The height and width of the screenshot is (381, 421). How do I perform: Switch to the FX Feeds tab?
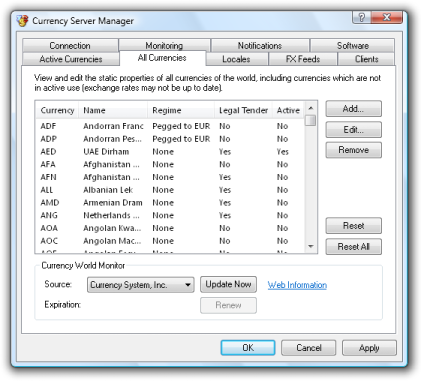tap(303, 59)
